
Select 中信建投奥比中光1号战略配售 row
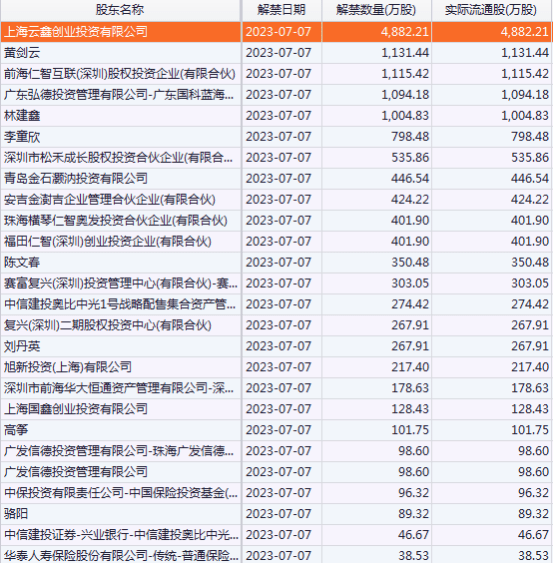pyautogui.click(x=276, y=304)
